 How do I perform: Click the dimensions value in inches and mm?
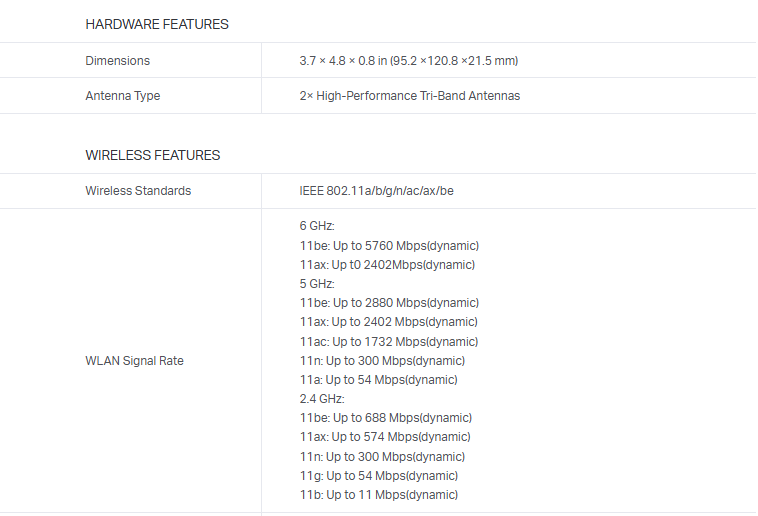[408, 61]
